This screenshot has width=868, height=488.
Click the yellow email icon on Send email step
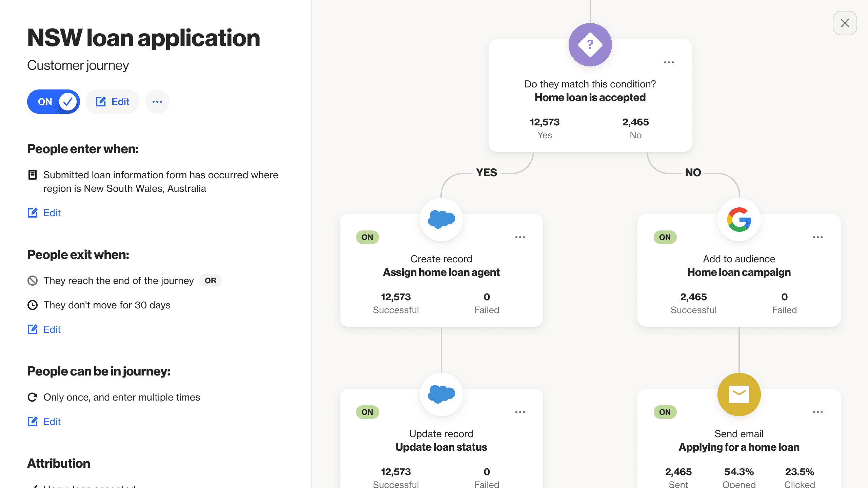coord(739,394)
